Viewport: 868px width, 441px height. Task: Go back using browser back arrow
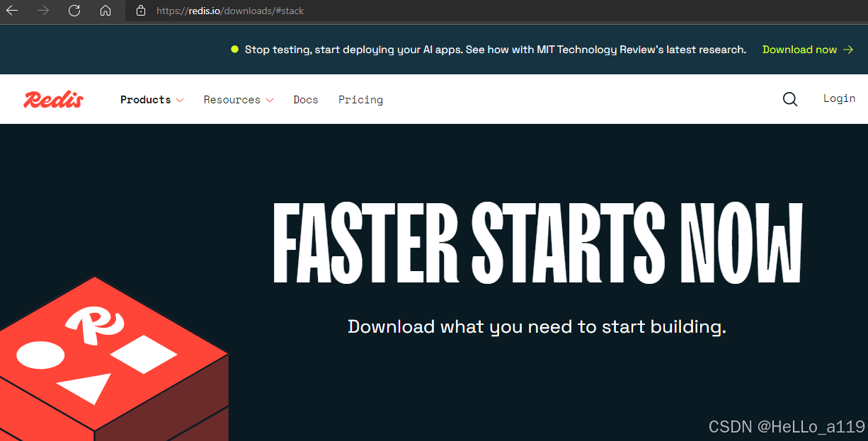pos(12,11)
